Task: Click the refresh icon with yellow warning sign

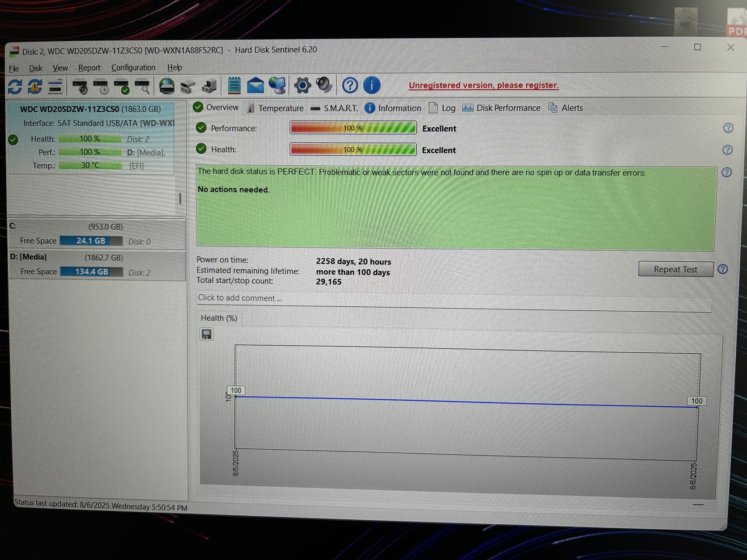Action: coord(35,87)
